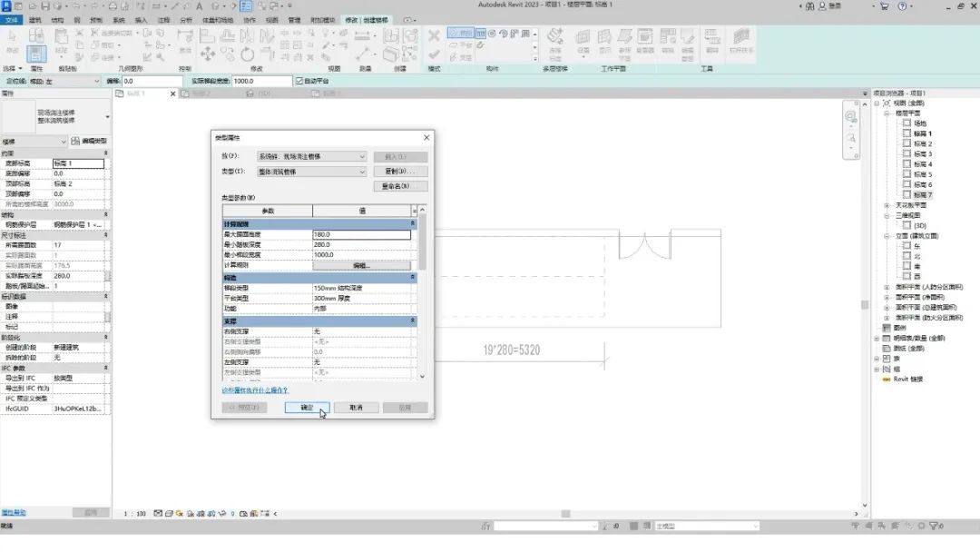Click the text tool 'A' icon in quick access toolbar

tap(200, 6)
